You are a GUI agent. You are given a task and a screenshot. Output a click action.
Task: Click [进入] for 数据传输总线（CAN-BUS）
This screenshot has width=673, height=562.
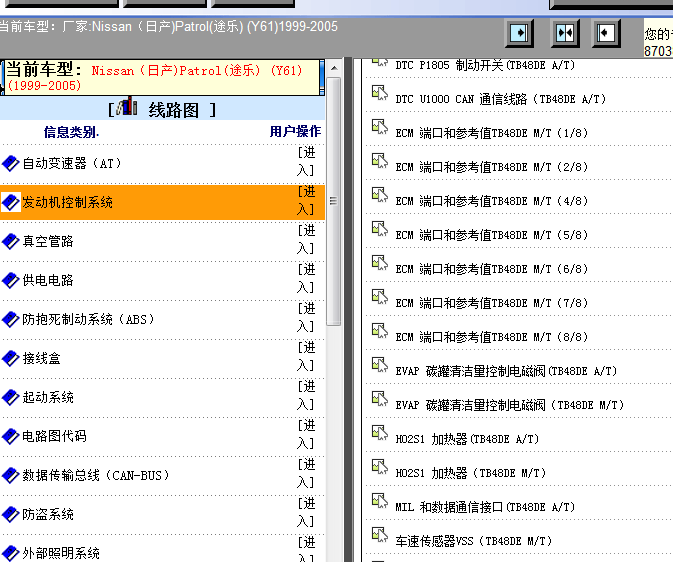pyautogui.click(x=306, y=474)
